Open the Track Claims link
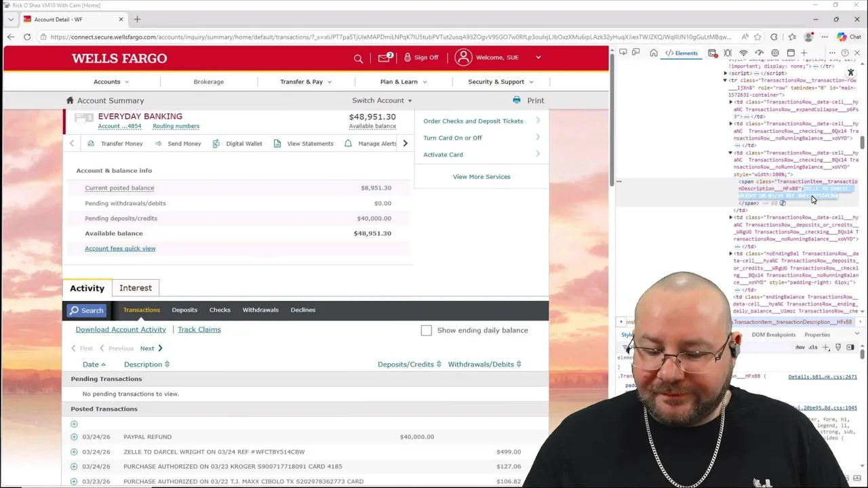This screenshot has width=868, height=488. pyautogui.click(x=199, y=329)
